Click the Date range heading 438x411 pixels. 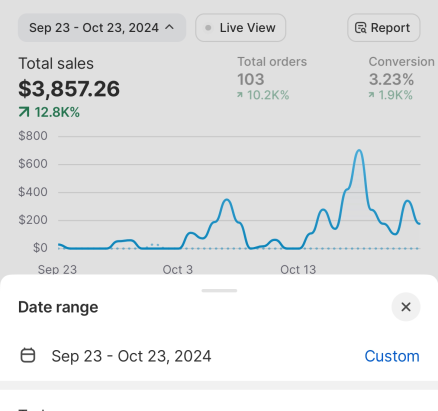(58, 307)
